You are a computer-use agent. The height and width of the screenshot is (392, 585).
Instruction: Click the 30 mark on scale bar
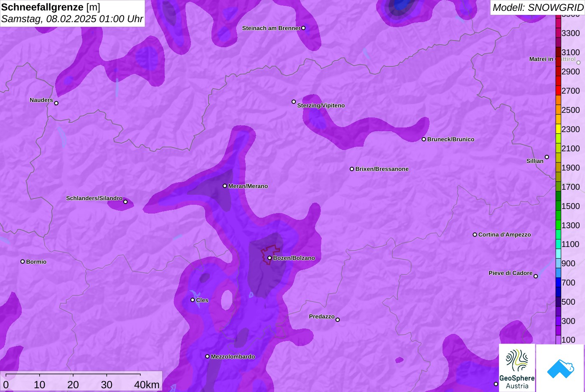(107, 385)
